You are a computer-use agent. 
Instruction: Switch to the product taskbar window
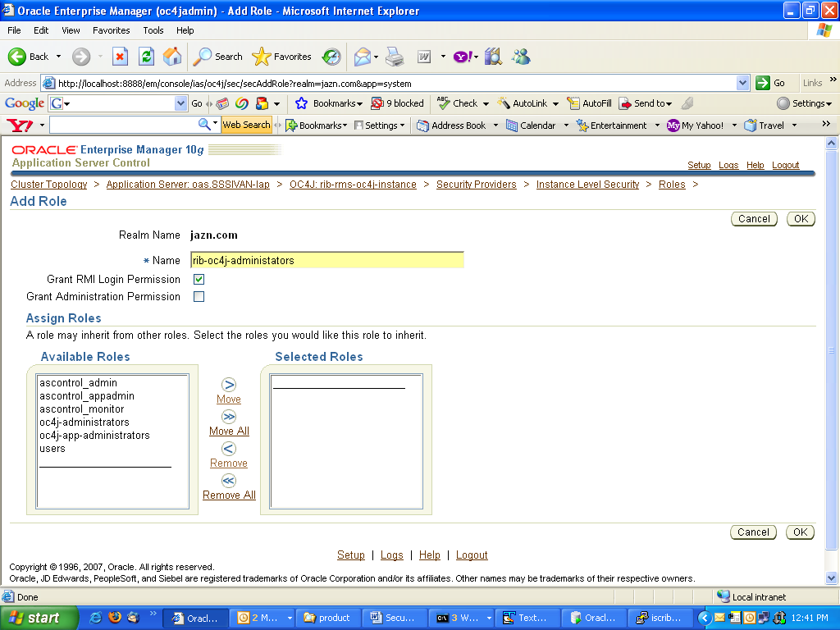(x=328, y=618)
